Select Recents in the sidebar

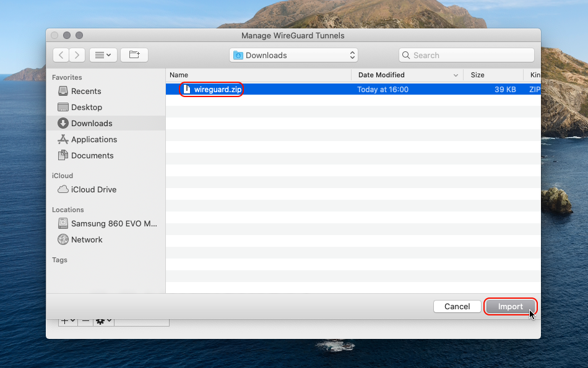85,91
